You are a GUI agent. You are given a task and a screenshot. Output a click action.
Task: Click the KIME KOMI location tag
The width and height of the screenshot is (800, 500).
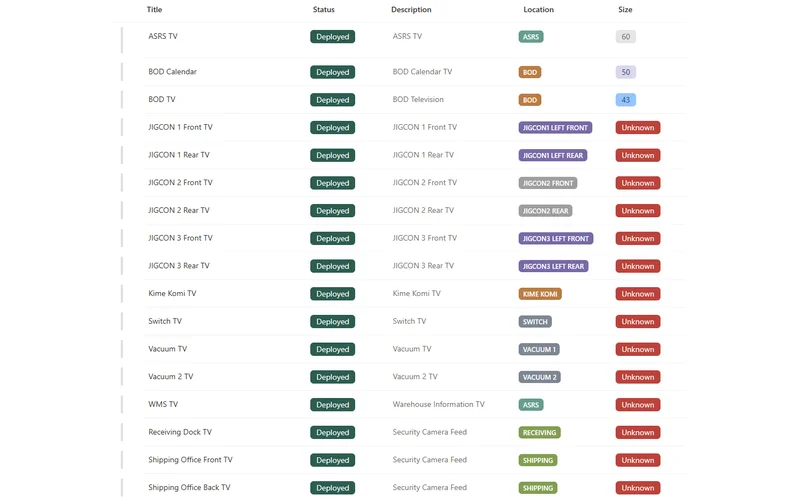click(x=540, y=294)
